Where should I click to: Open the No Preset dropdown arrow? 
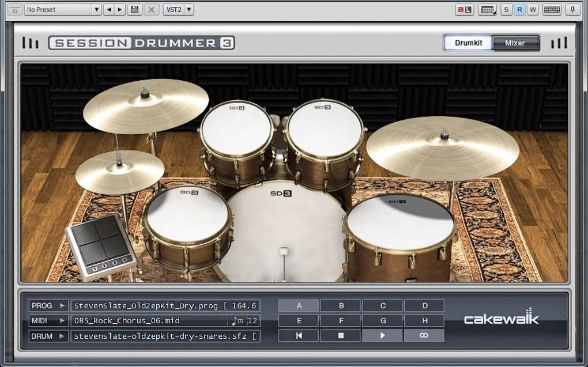coord(97,10)
